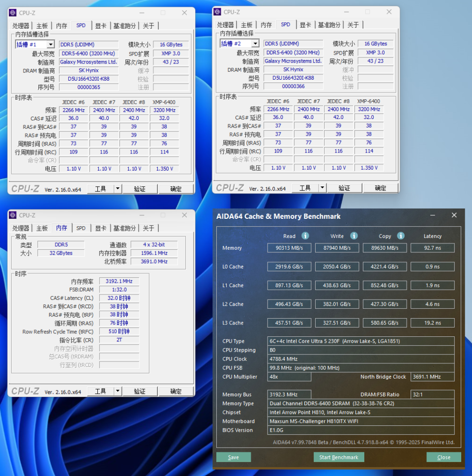The image size is (472, 476).
Task: Click AIDA64 Start Benchmark button
Action: [339, 457]
